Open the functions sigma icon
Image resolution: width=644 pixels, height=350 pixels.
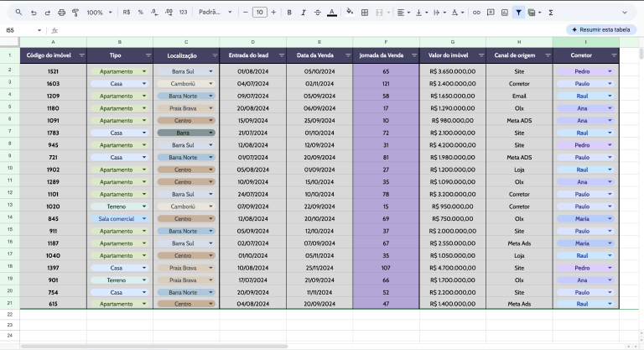551,13
